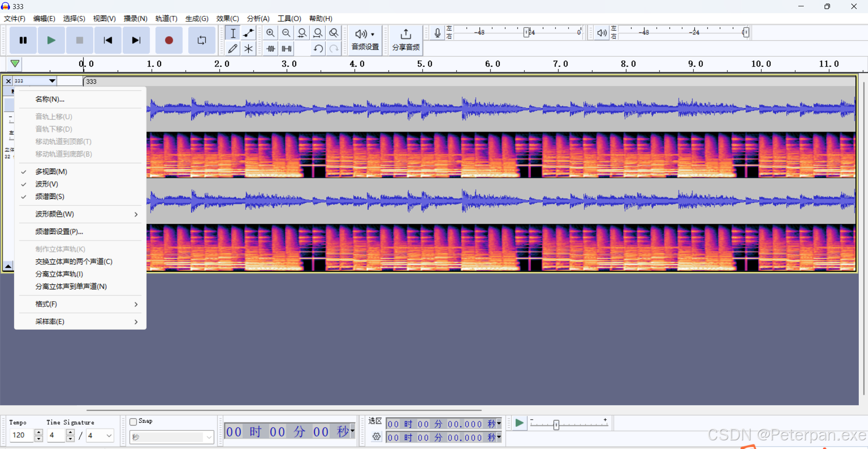Open 分析(A) menu

258,19
